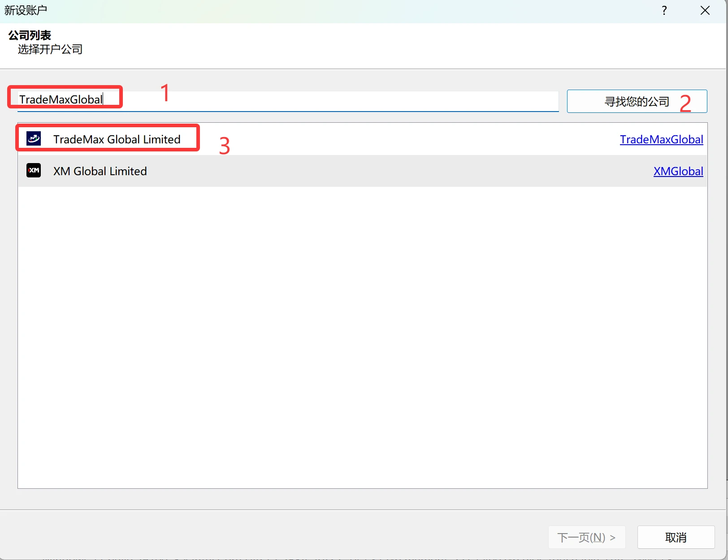
Task: Click the red number 2 annotation
Action: pyautogui.click(x=685, y=103)
